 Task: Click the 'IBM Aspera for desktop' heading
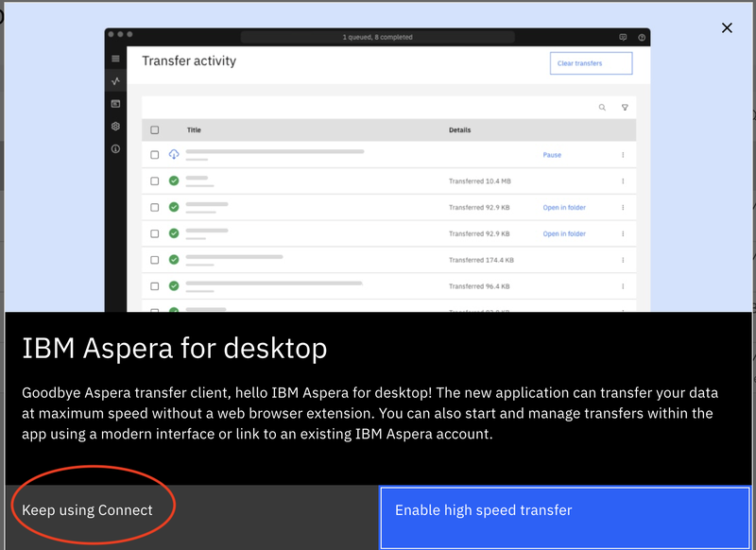pyautogui.click(x=175, y=349)
